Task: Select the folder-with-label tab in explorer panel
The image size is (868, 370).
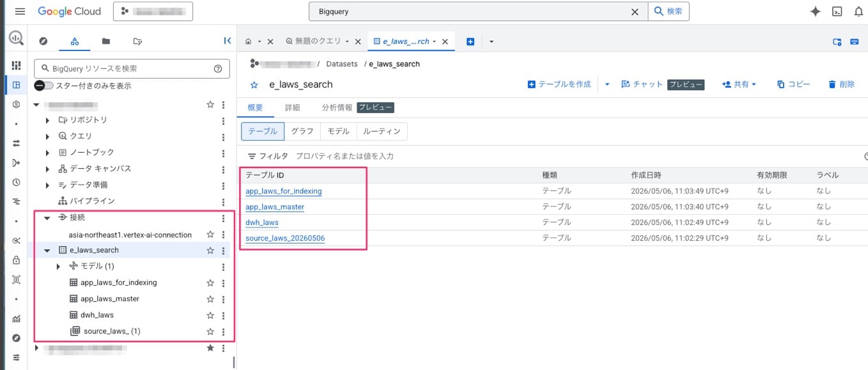Action: tap(137, 41)
